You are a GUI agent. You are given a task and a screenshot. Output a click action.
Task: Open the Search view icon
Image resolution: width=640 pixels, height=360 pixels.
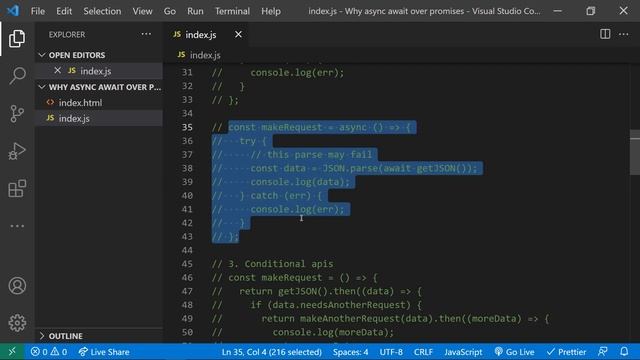pos(17,76)
